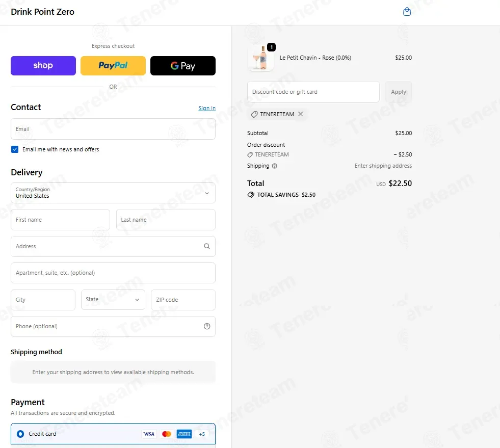
Task: Focus the Last name field
Action: tap(166, 220)
